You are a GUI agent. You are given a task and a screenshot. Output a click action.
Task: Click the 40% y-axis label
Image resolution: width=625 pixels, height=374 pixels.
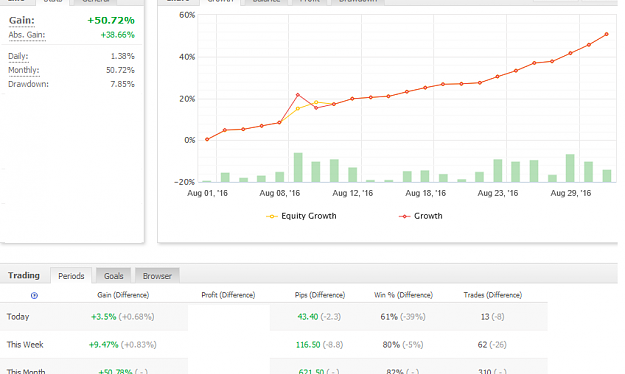(187, 57)
